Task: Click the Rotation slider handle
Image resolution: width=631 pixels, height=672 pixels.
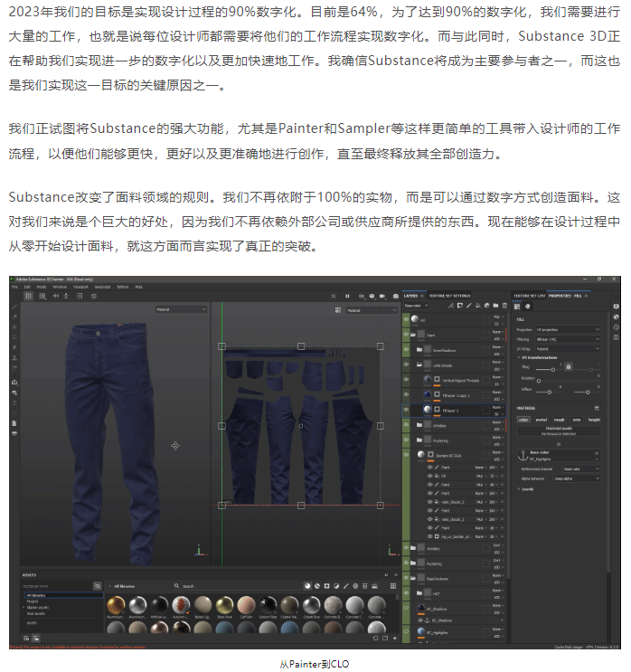Action: (539, 381)
